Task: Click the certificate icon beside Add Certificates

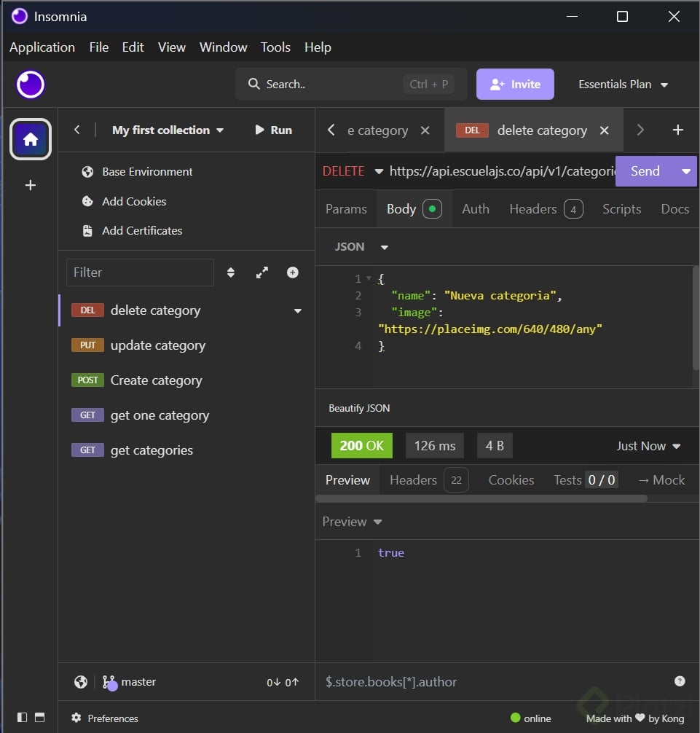Action: (x=87, y=231)
